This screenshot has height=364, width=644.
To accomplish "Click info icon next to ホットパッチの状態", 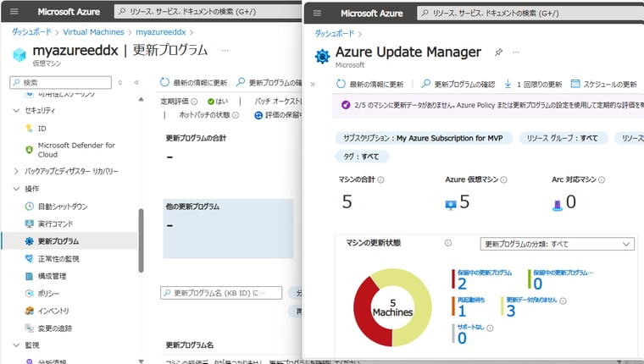I will 236,115.
